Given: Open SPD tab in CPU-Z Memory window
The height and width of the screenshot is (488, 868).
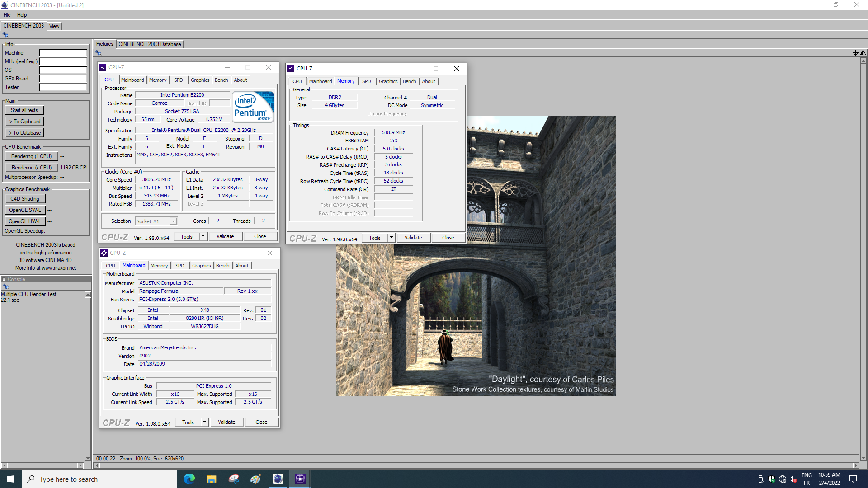Looking at the screenshot, I should click(x=367, y=81).
